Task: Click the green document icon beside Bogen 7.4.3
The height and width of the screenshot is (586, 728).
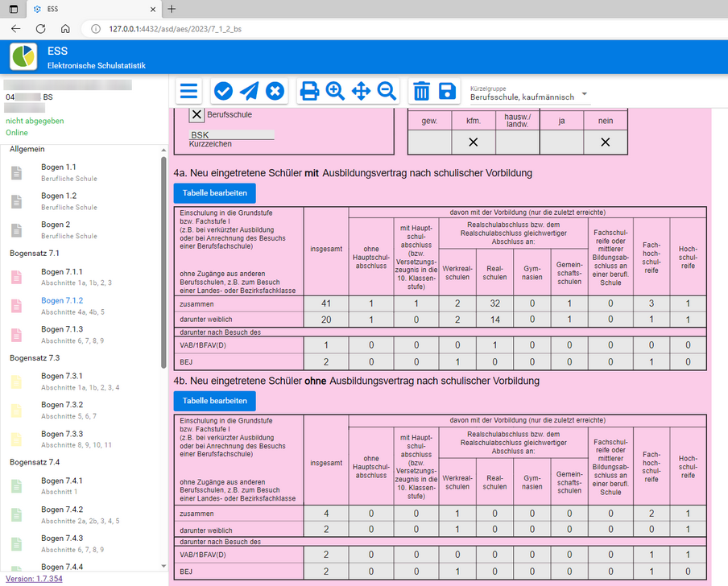Action: click(x=16, y=543)
